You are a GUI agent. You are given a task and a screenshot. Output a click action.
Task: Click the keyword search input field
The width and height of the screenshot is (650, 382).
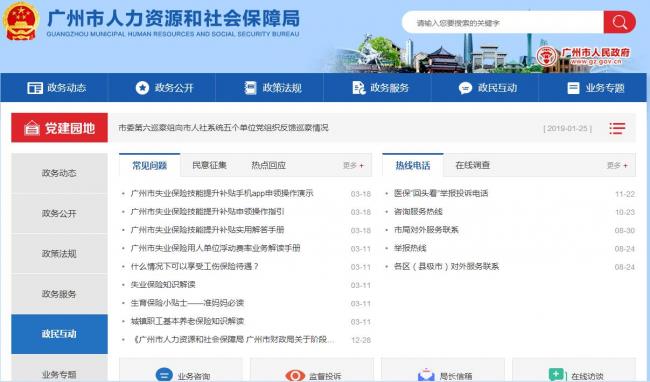[502, 22]
